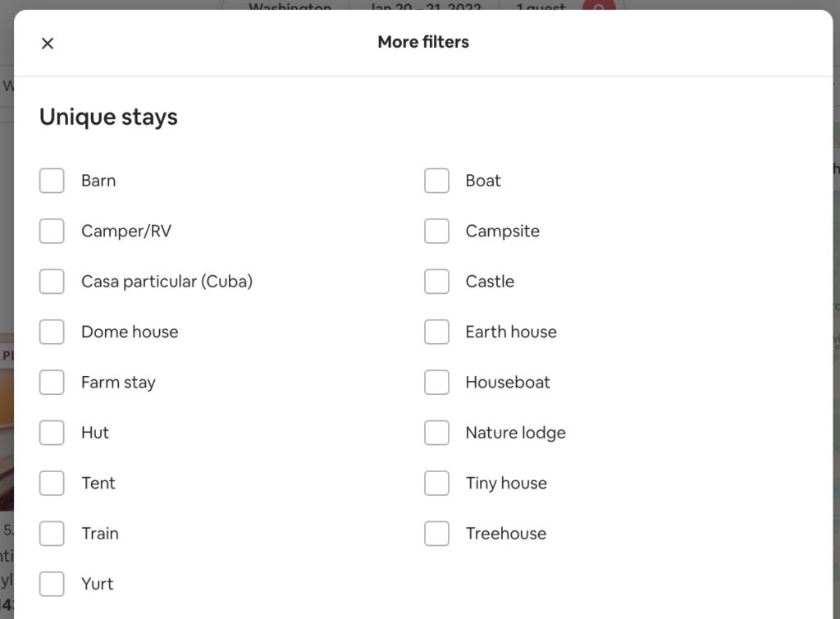Select the Train stay filter
The image size is (840, 619).
(52, 533)
